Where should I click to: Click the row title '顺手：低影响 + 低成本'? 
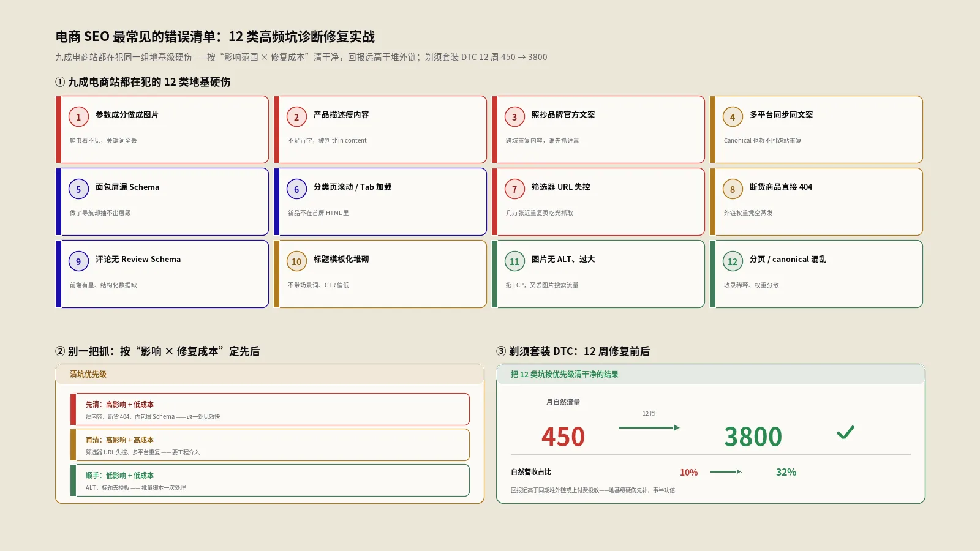coord(119,475)
